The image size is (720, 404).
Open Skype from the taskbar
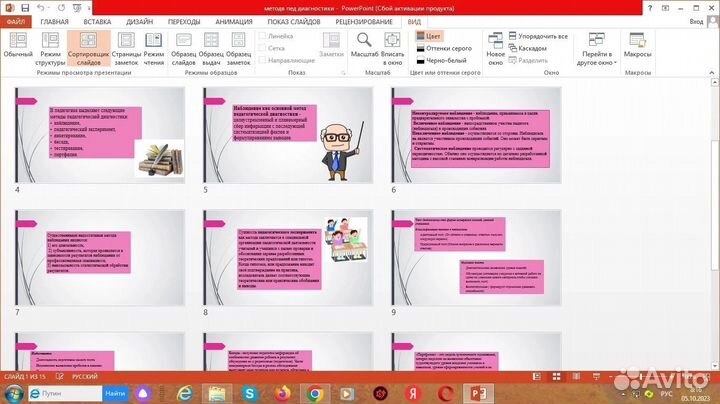(x=249, y=394)
